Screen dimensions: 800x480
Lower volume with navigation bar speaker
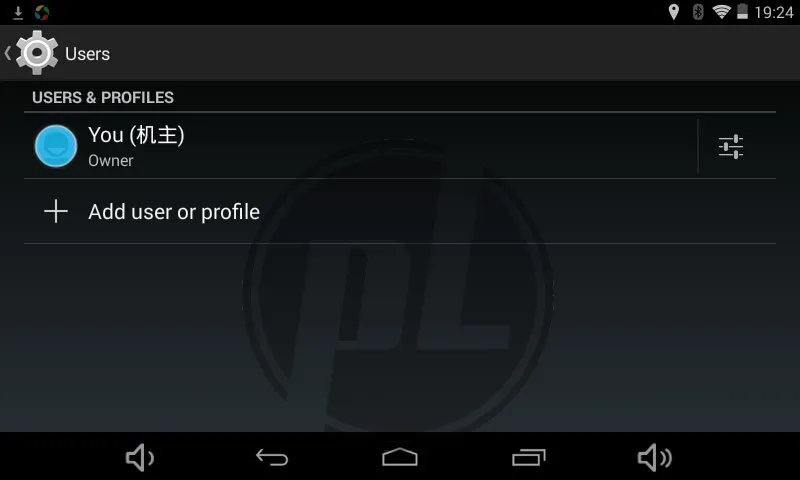pyautogui.click(x=140, y=457)
